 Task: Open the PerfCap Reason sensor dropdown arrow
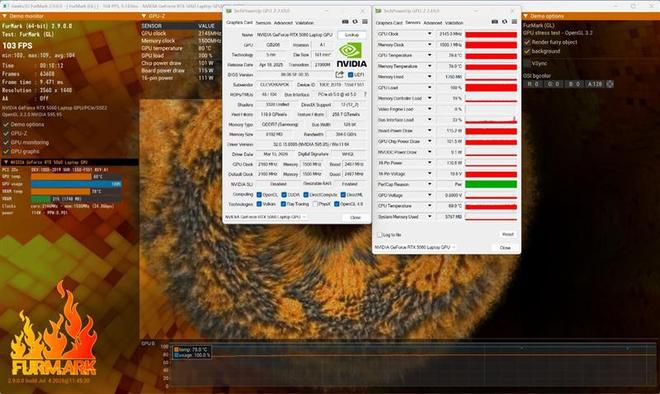[x=429, y=184]
